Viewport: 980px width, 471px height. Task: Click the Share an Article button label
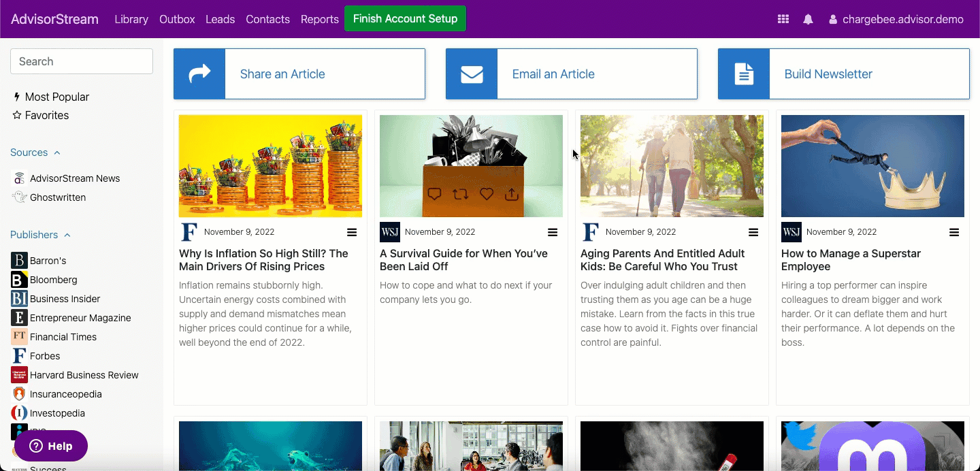point(282,74)
